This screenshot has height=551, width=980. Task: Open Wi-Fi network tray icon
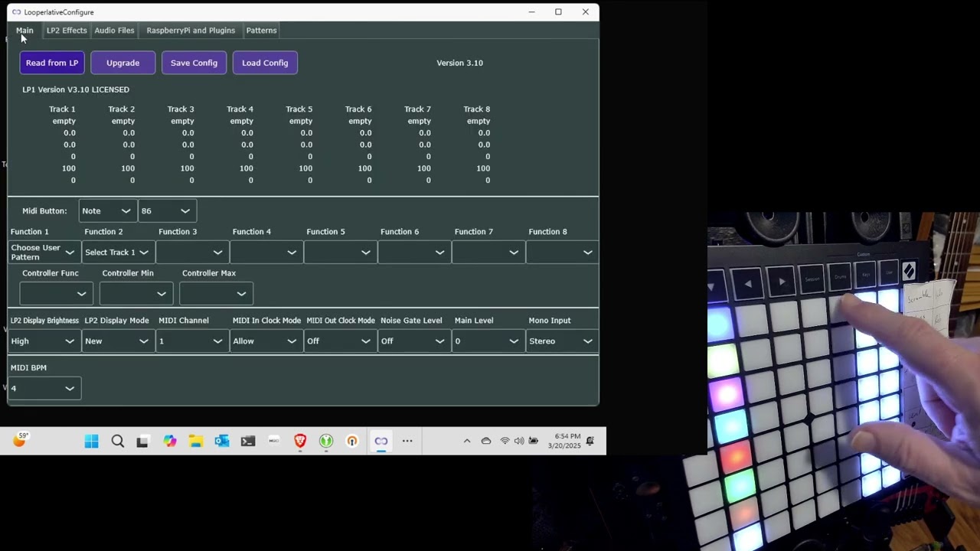point(505,441)
